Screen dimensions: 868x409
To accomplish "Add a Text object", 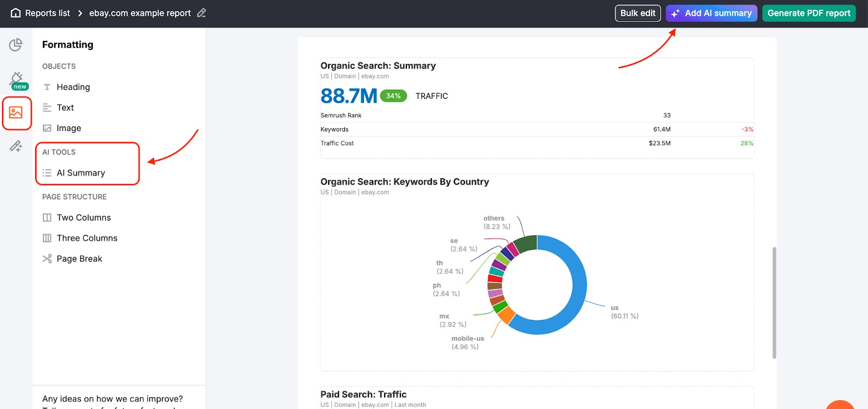I will tap(65, 108).
